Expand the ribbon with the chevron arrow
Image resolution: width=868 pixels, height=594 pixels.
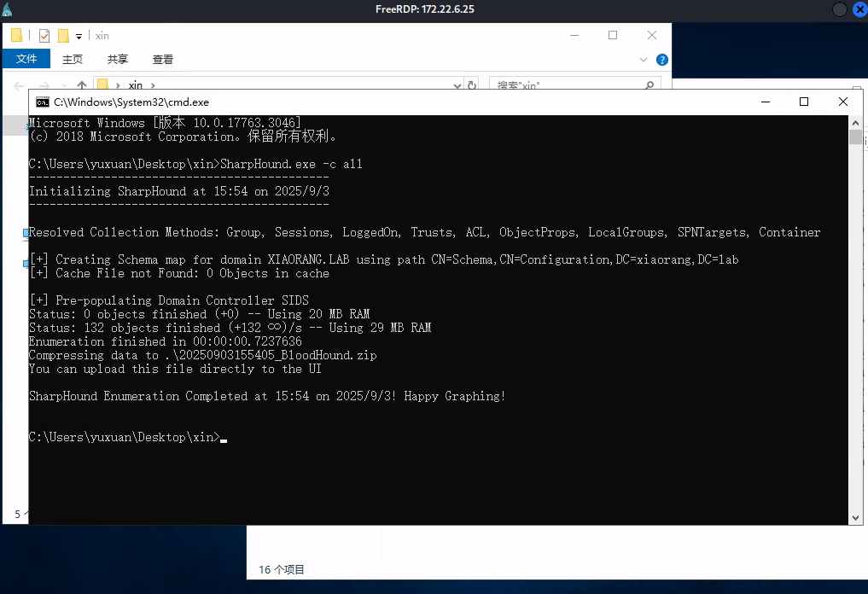point(645,60)
